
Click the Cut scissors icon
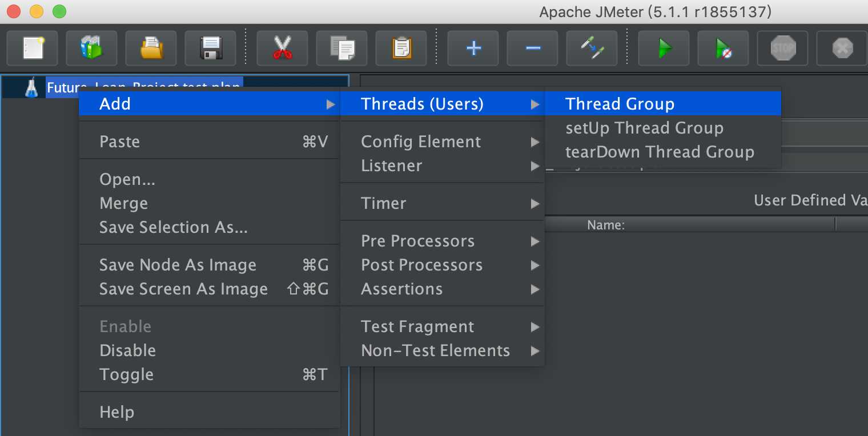point(282,48)
